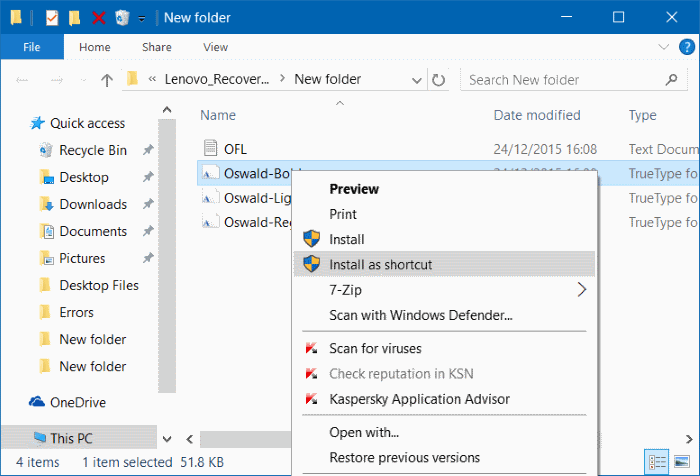
Task: Choose Print from the context menu
Action: [343, 214]
